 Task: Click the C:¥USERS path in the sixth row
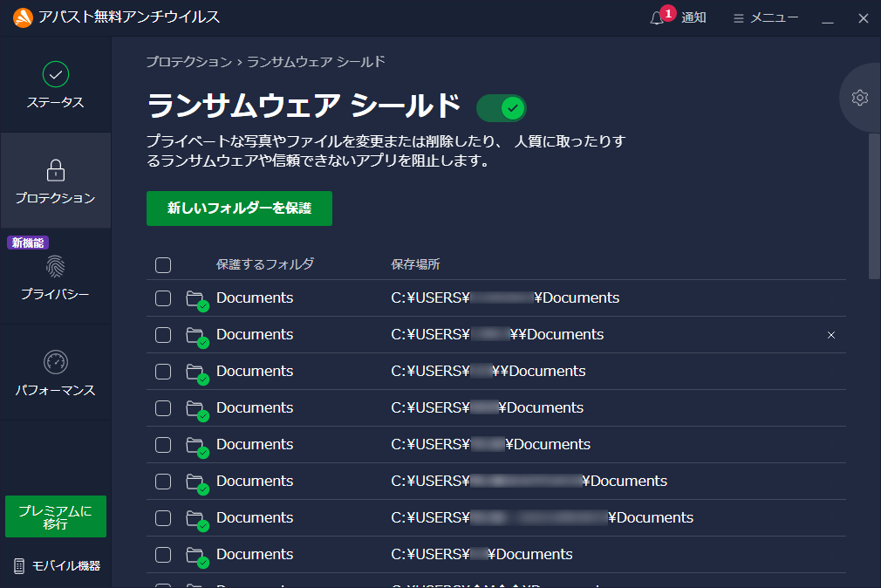[529, 482]
